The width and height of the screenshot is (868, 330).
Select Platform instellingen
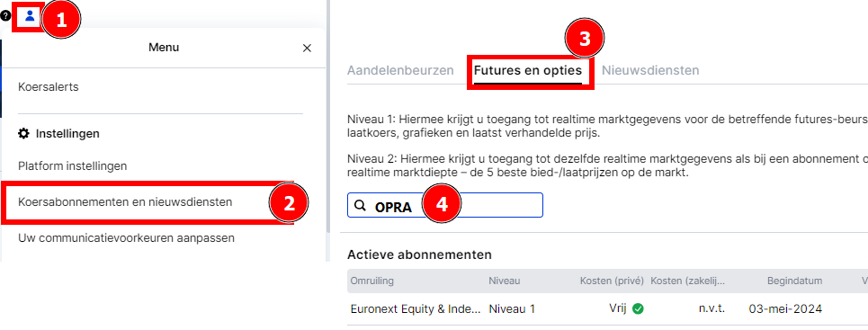point(73,165)
